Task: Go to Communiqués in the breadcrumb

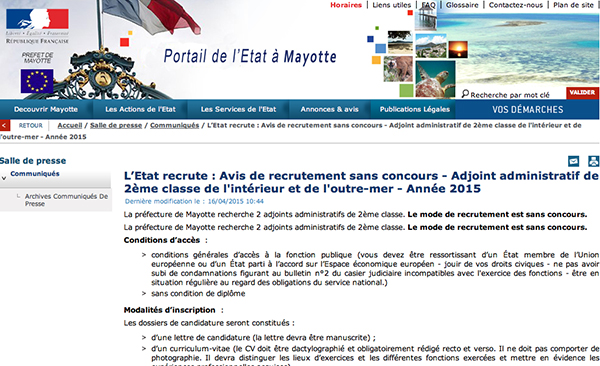Action: [174, 125]
